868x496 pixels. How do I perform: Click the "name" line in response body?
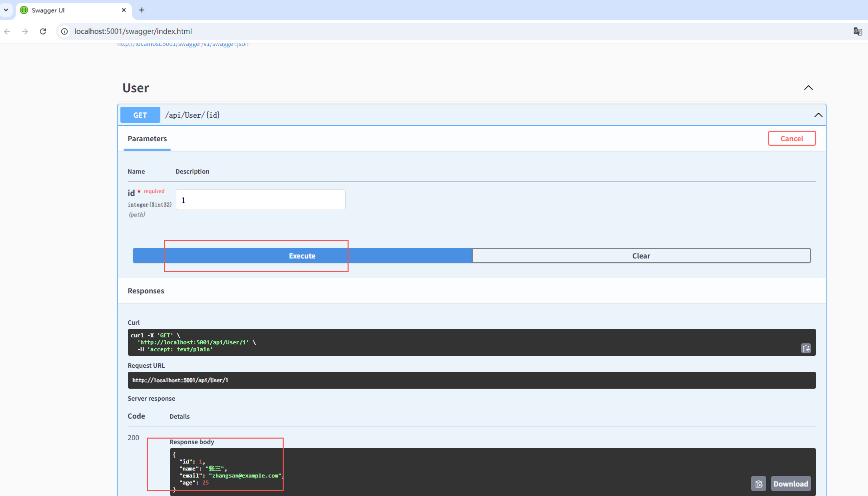click(203, 469)
